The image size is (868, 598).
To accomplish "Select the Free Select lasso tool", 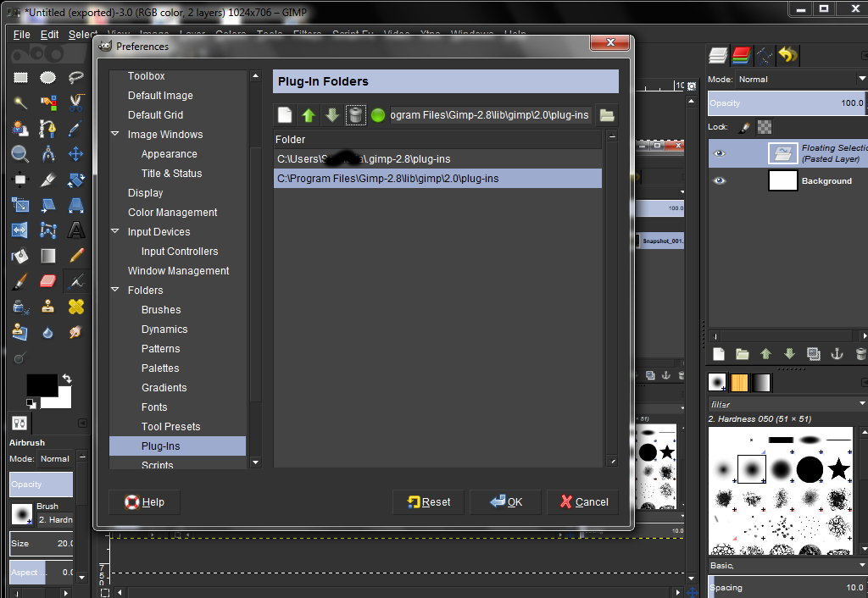I will pos(75,77).
